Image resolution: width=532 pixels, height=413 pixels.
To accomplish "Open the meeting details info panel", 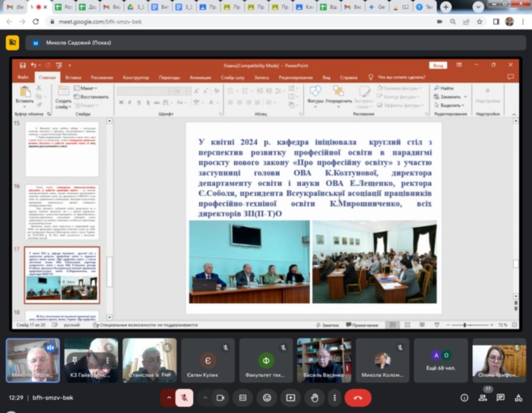I will 464,397.
